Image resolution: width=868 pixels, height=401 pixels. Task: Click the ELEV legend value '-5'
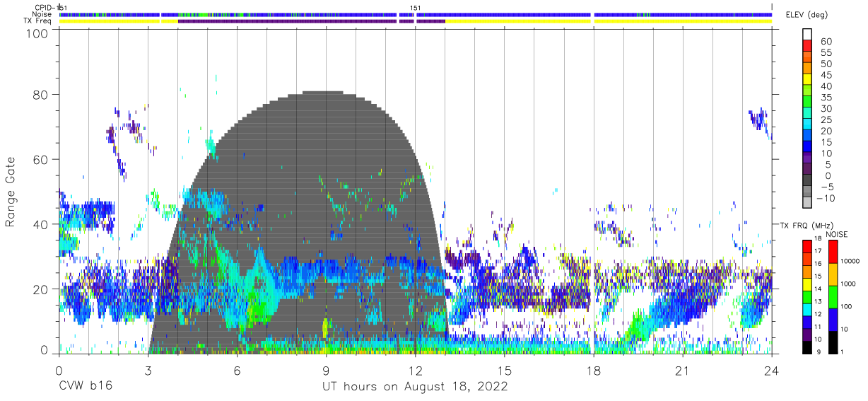coord(826,187)
